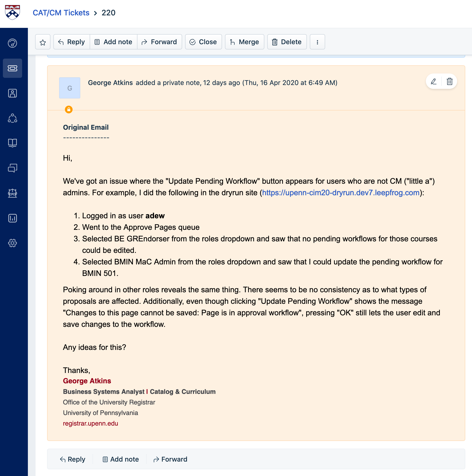Star this ticket
The width and height of the screenshot is (472, 476).
(x=43, y=42)
